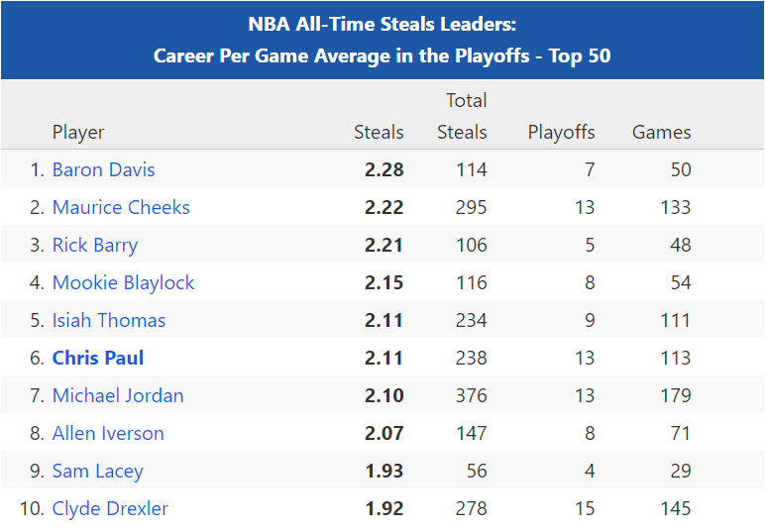Viewport: 765px width, 532px height.
Task: Open Maurice Cheeks player link
Action: pyautogui.click(x=121, y=207)
